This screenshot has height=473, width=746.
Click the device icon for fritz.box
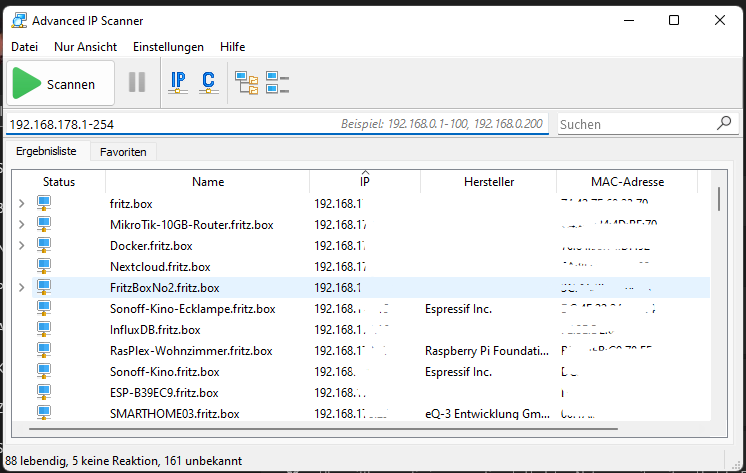click(x=44, y=203)
